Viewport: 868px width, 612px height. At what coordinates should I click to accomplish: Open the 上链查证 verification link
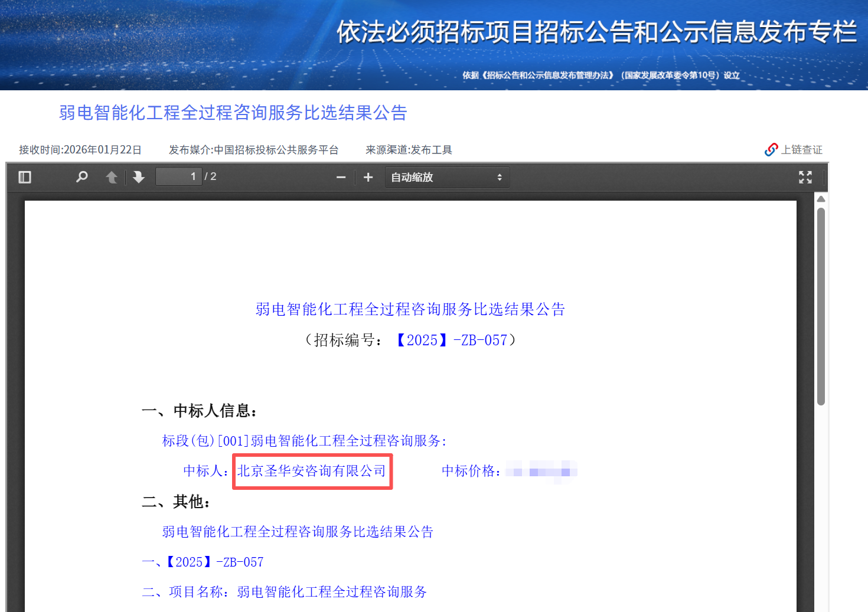click(802, 149)
